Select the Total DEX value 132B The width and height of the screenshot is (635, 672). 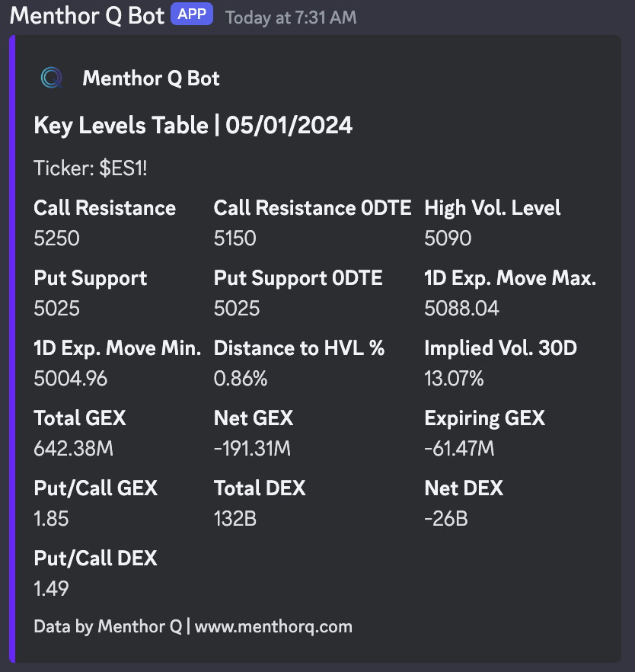(234, 519)
